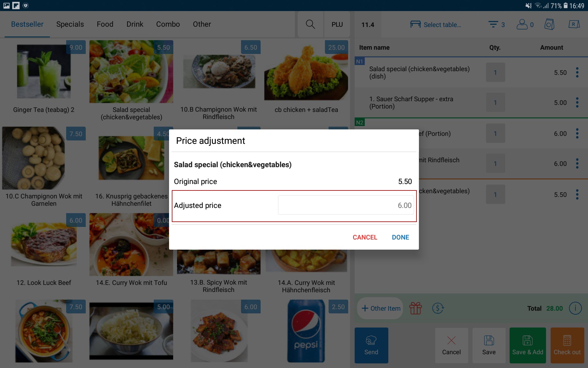Open three-dot menu for first Salad special
This screenshot has height=368, width=588.
click(577, 72)
